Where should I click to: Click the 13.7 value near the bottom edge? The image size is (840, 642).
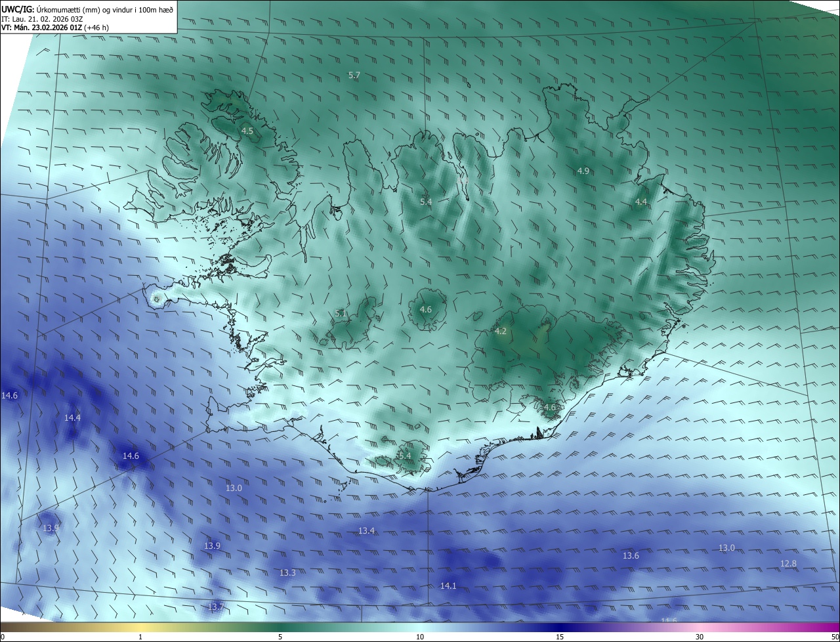[216, 607]
